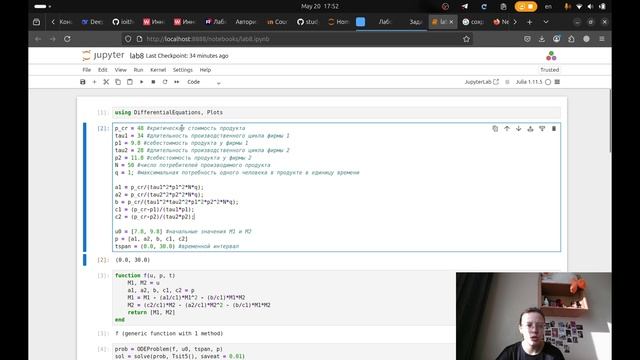The height and width of the screenshot is (360, 640).
Task: Open the Kernel menu
Action: click(158, 70)
